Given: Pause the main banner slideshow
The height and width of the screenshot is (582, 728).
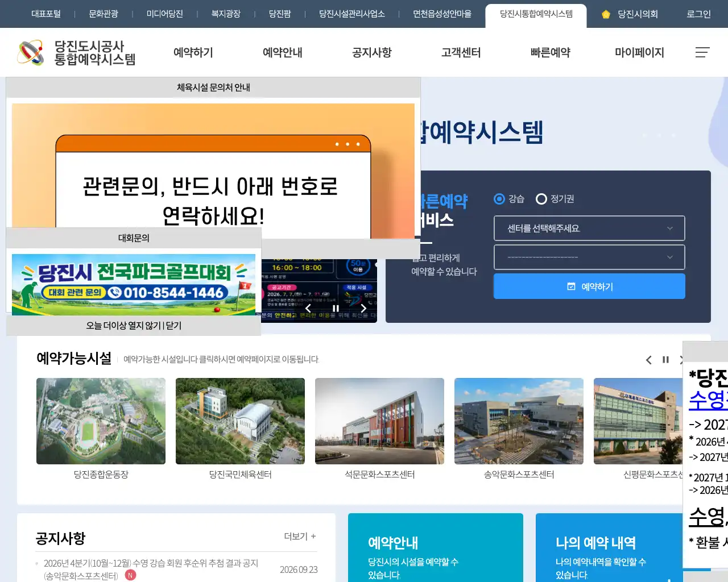Looking at the screenshot, I should (336, 308).
